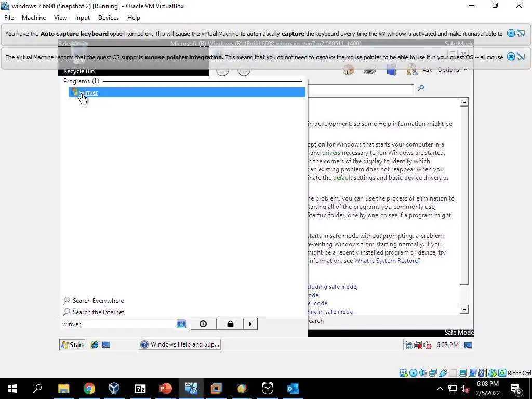This screenshot has height=399, width=532.
Task: Open Google Chrome on host taskbar
Action: click(89, 389)
